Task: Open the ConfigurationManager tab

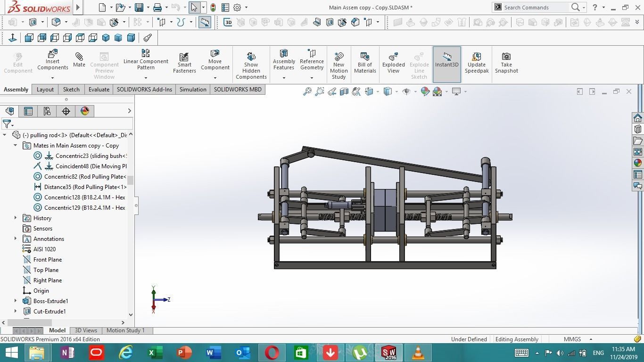Action: pos(47,111)
